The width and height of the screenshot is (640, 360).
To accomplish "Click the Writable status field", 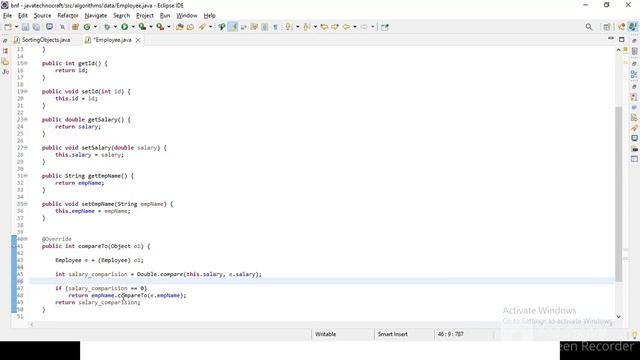I will tap(325, 334).
